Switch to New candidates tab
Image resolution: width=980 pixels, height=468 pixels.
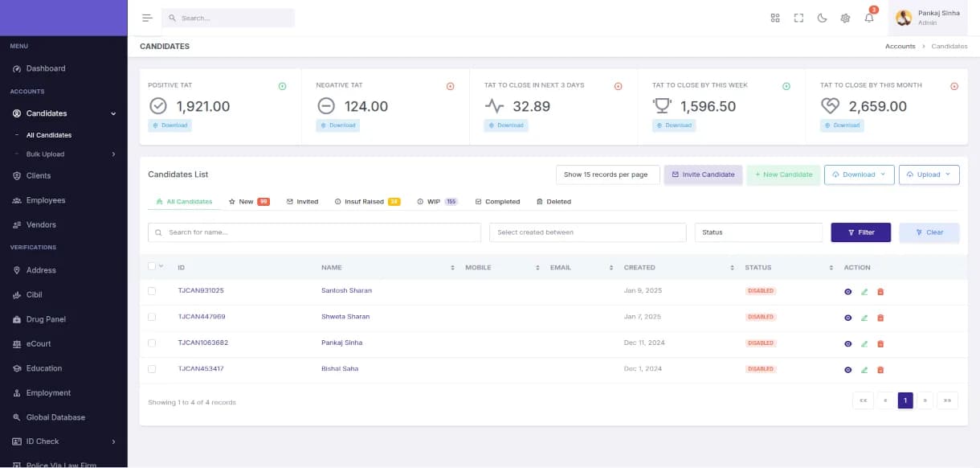click(x=249, y=202)
